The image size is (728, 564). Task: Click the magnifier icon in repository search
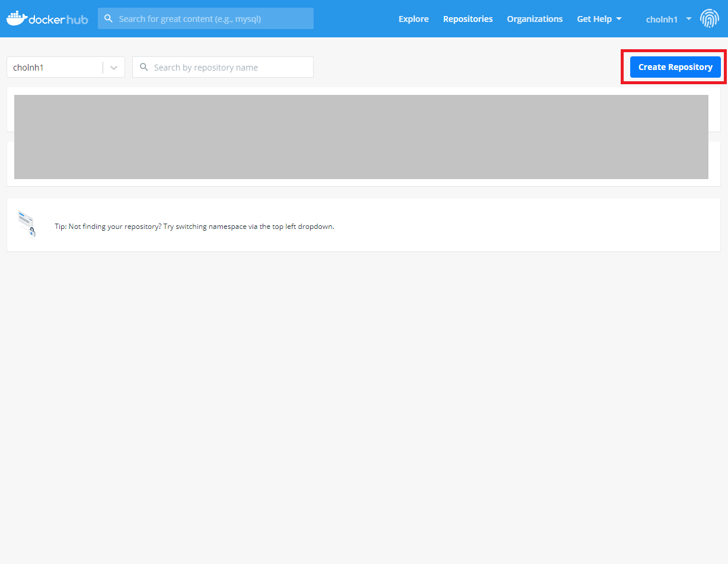pyautogui.click(x=143, y=67)
